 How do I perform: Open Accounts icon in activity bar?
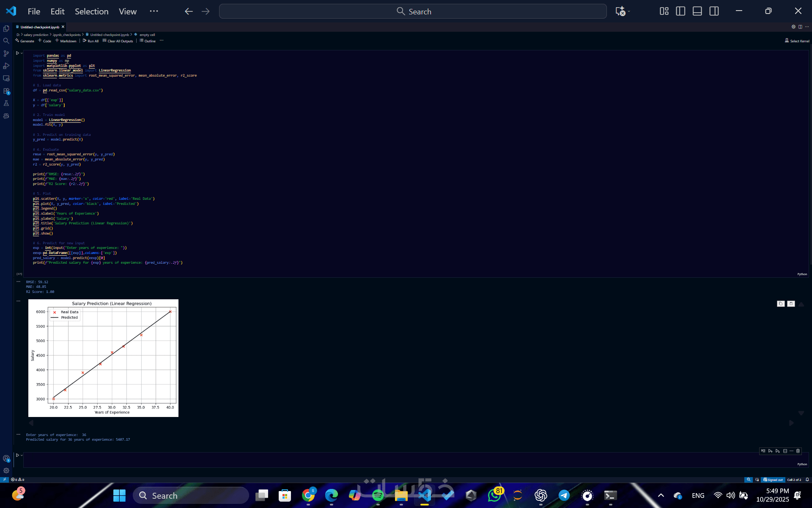point(6,458)
